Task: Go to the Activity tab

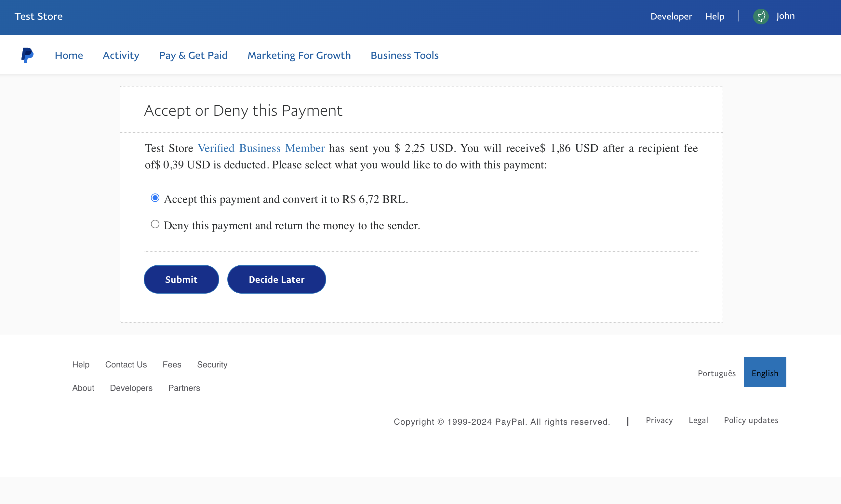Action: (x=121, y=55)
